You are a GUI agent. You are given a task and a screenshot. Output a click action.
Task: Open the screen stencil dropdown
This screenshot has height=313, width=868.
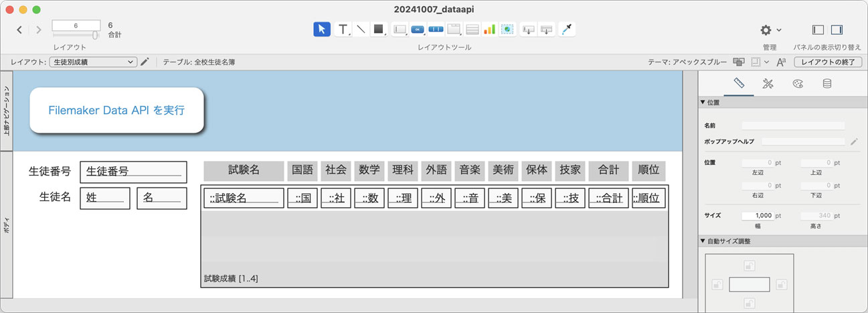tap(760, 62)
